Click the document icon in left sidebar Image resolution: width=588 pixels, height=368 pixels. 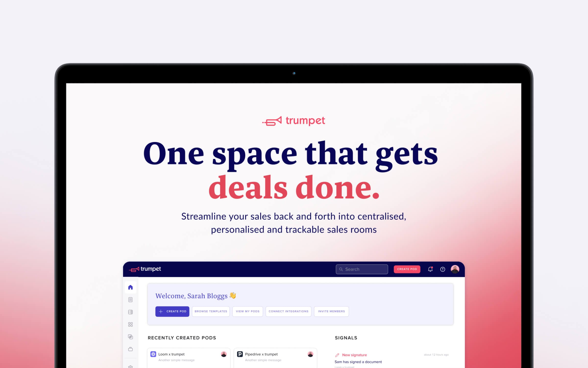coord(131,299)
